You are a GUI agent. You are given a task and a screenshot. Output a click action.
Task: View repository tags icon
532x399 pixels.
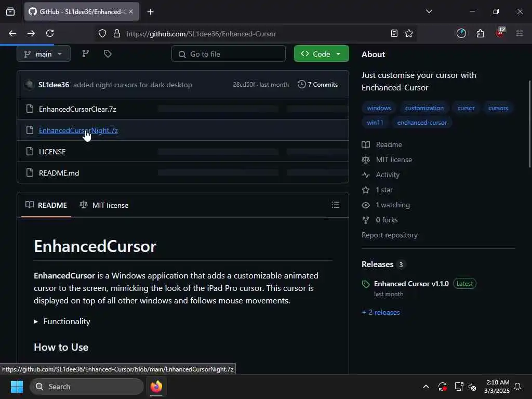tap(108, 54)
